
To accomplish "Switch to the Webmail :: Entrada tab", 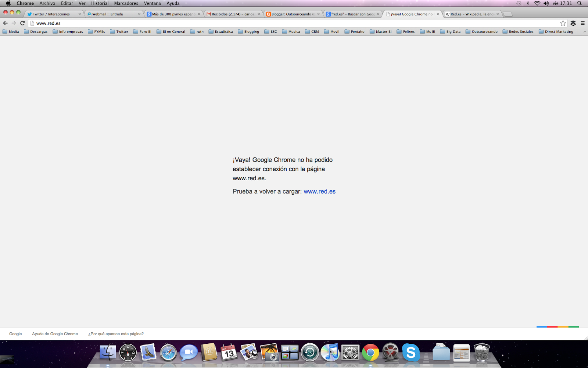I will point(113,14).
